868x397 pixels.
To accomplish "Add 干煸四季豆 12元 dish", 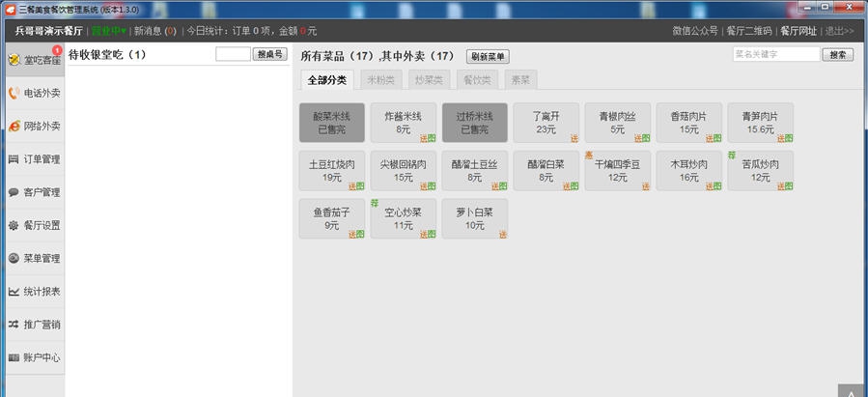I will [x=618, y=171].
